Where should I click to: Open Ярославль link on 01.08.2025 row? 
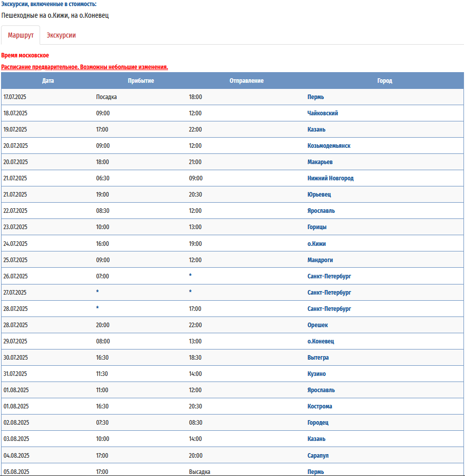(321, 390)
